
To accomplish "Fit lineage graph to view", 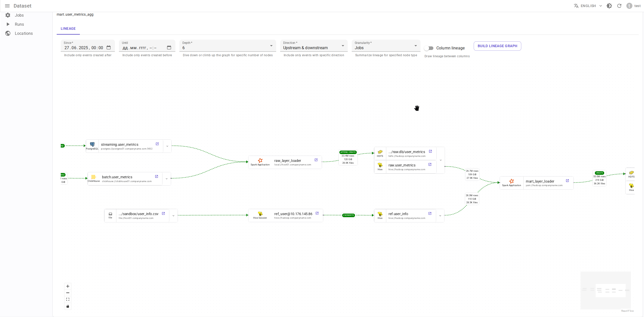I will pyautogui.click(x=68, y=299).
